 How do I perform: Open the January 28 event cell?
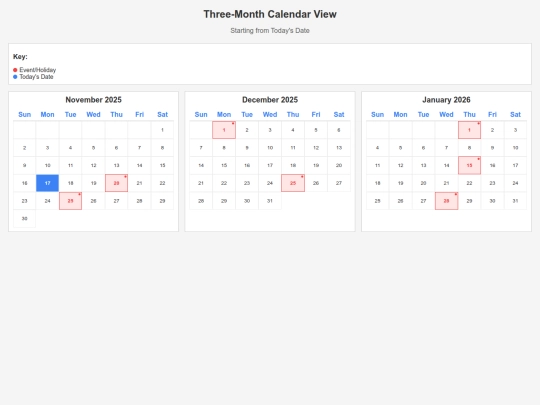[x=446, y=201]
